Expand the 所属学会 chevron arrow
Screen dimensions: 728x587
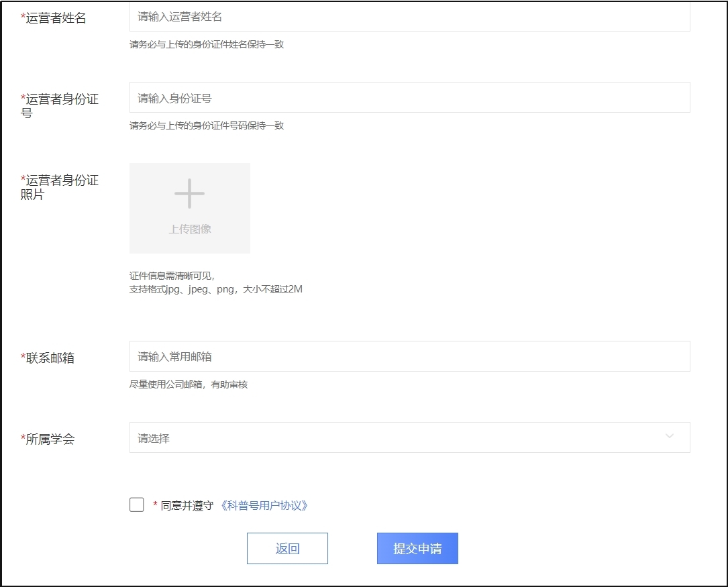coord(670,436)
